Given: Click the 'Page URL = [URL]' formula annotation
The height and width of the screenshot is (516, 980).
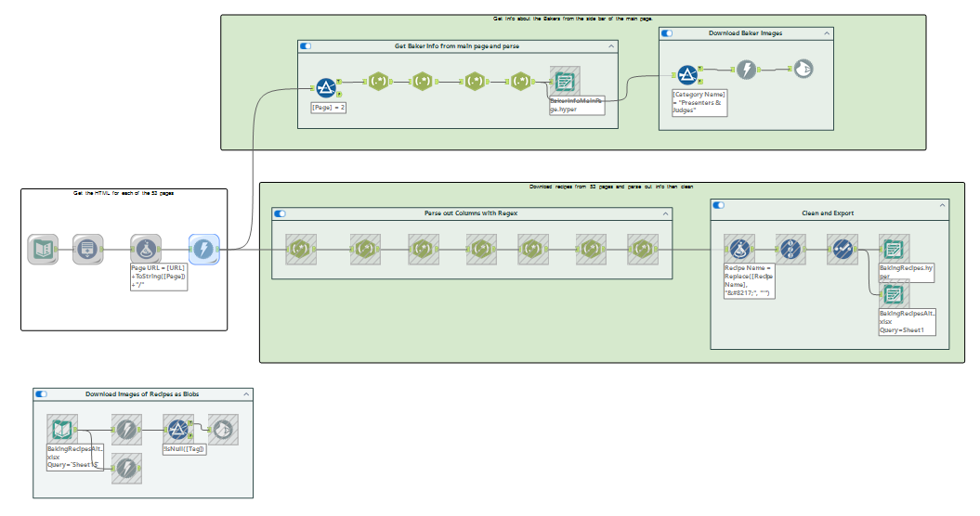Looking at the screenshot, I should pos(159,277).
